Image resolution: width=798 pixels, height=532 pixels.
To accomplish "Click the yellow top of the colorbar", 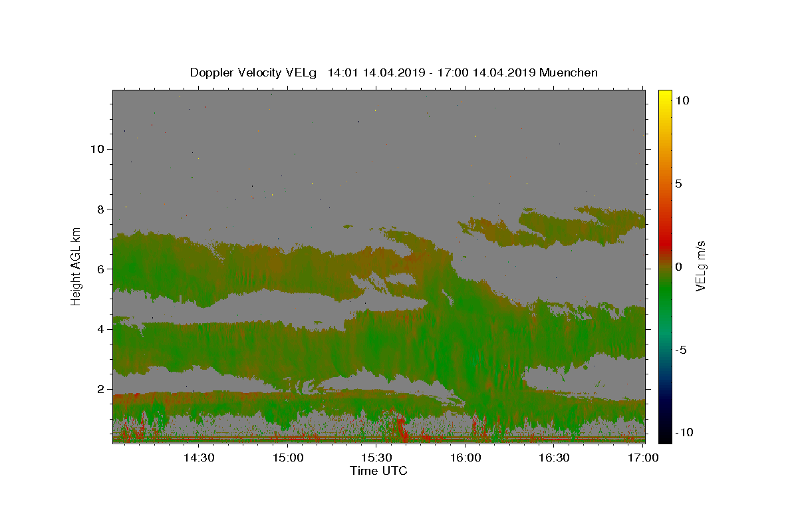I will (x=665, y=96).
